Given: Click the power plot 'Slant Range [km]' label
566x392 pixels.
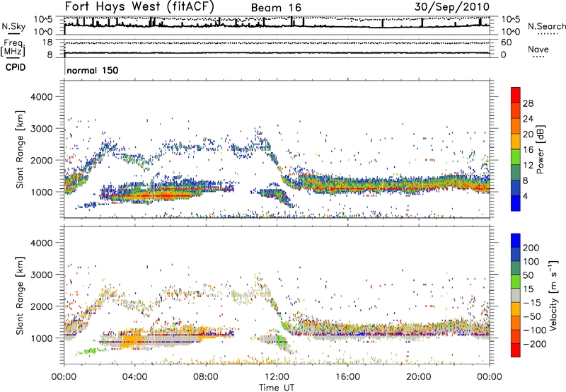Looking at the screenshot, I should point(20,149).
